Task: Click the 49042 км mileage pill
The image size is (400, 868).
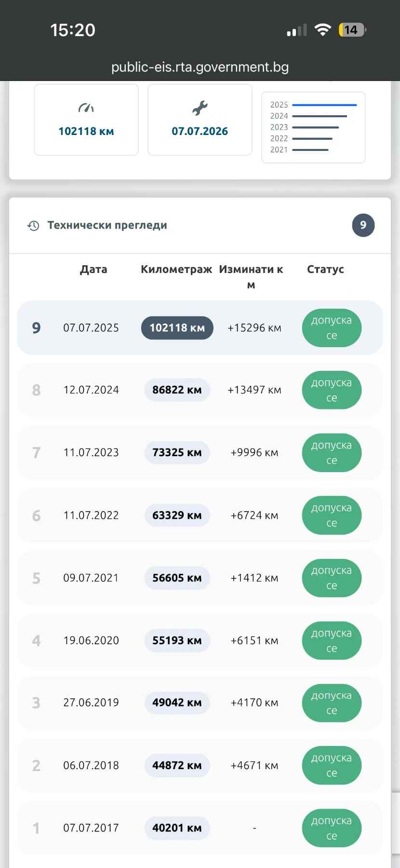Action: coord(177,703)
